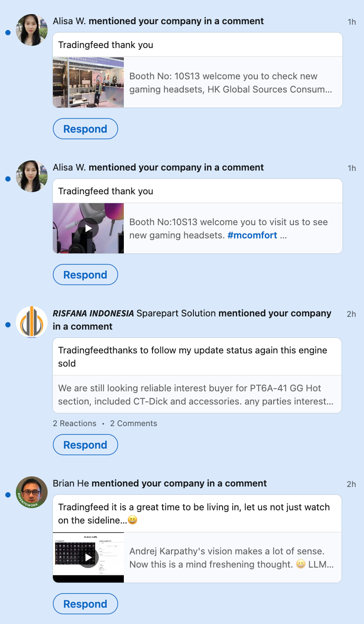View the 2 Reactions on Risfana post
Image resolution: width=364 pixels, height=624 pixels.
(x=74, y=423)
